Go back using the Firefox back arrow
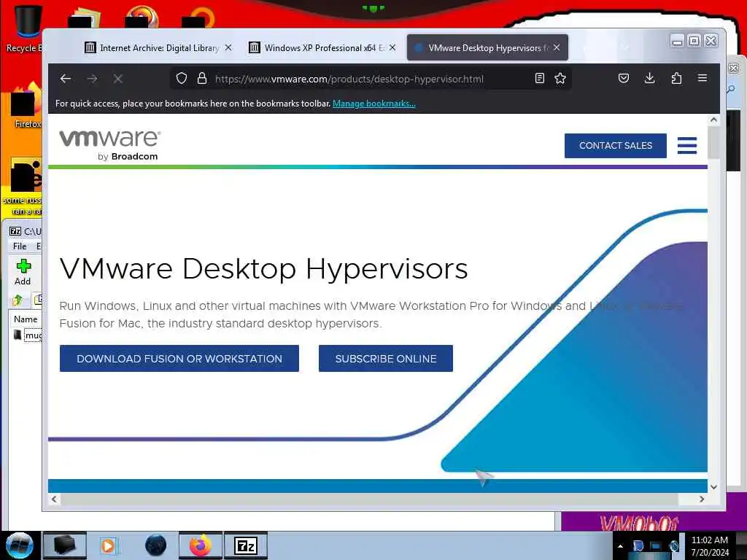The height and width of the screenshot is (560, 747). [66, 79]
